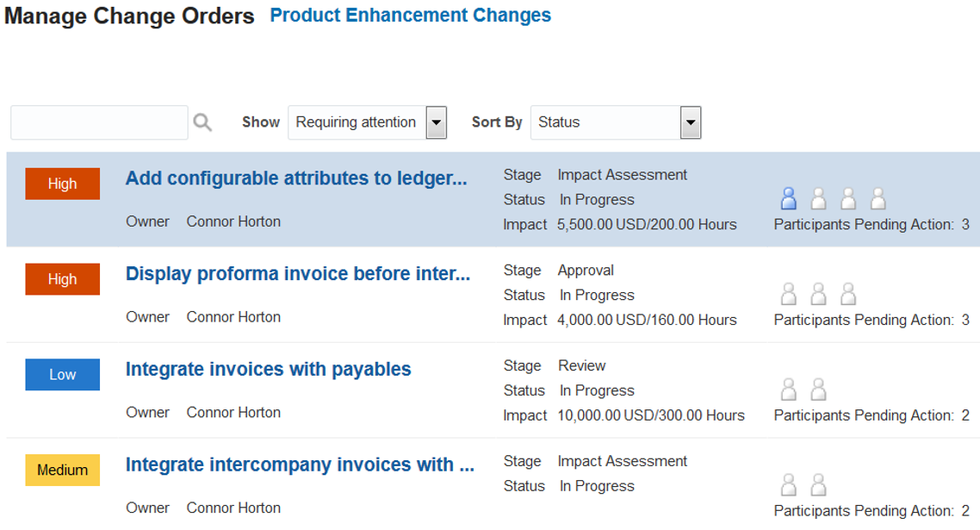Click the search magnifier icon
This screenshot has height=530, width=980.
tap(202, 122)
